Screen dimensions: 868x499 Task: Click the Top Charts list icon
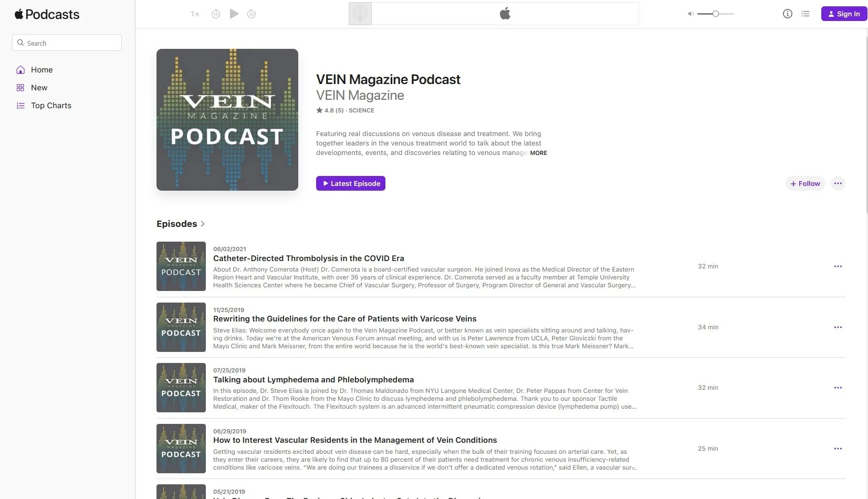click(20, 106)
